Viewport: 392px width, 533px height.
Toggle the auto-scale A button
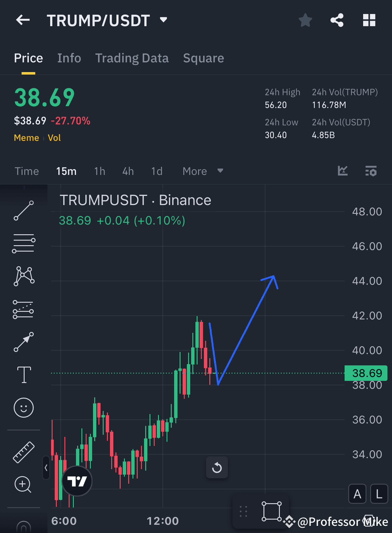357,494
